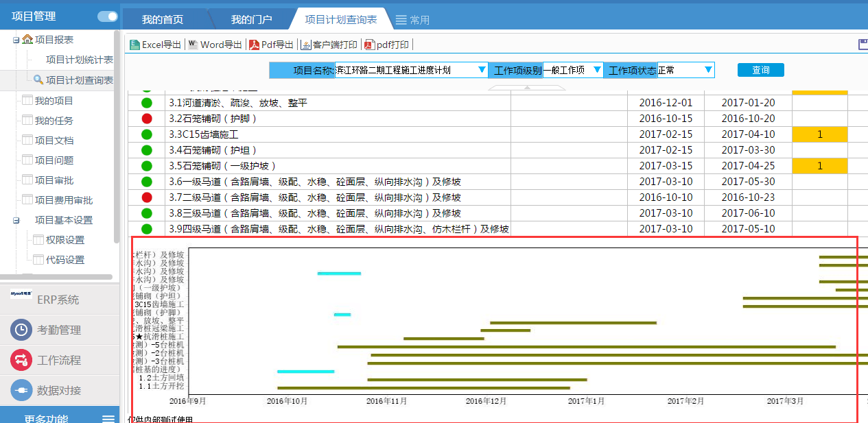Collapse the 项目报表 tree node
Image resolution: width=868 pixels, height=423 pixels.
click(16, 40)
